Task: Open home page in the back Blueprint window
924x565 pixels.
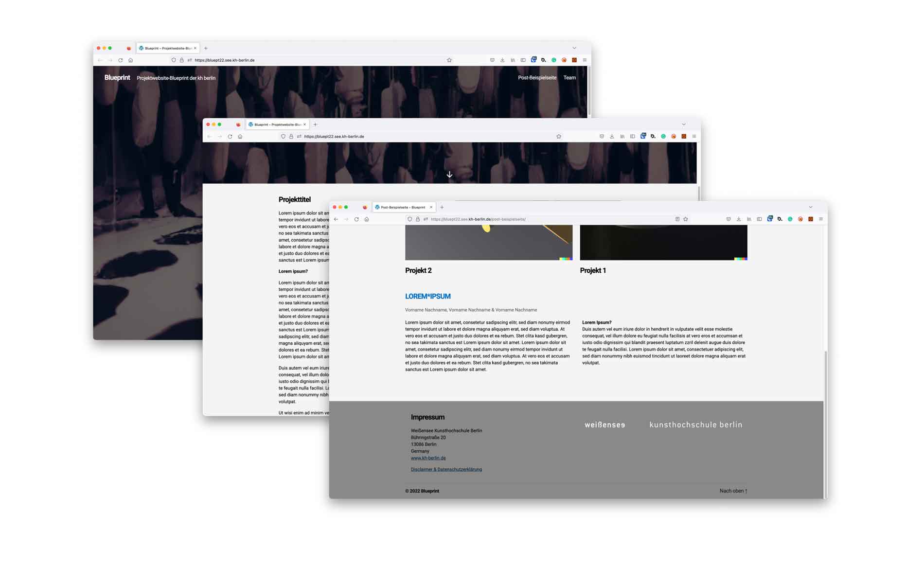Action: (130, 60)
